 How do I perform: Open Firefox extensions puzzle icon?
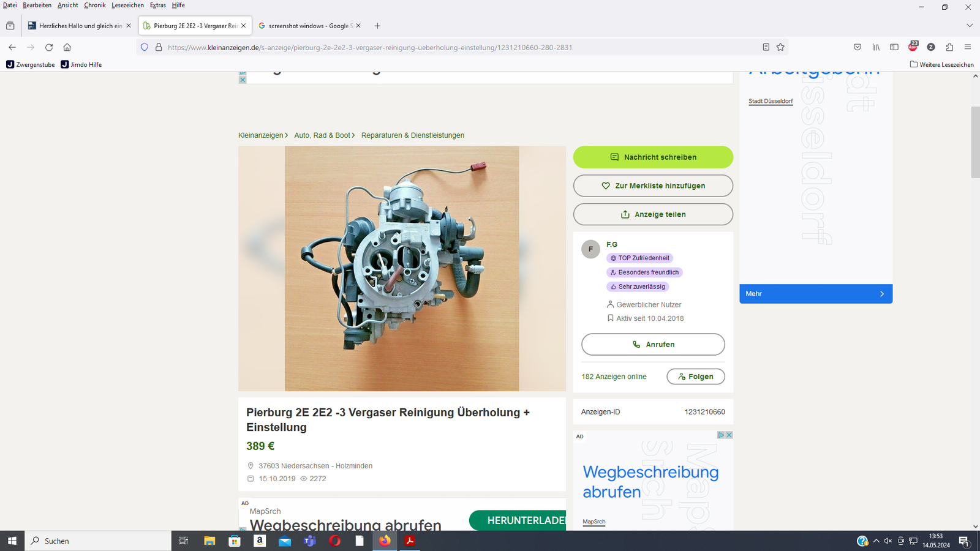pyautogui.click(x=949, y=47)
